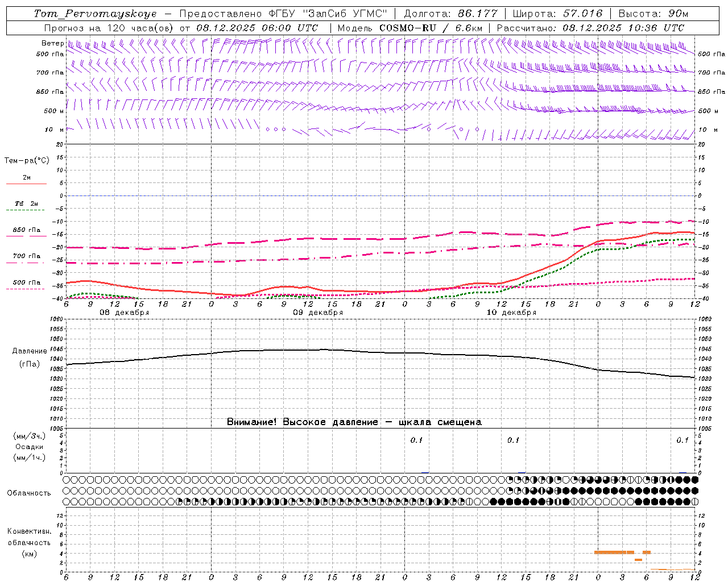Click the (мм/3ч.) precipitation unit label
728x582 pixels.
(30, 436)
